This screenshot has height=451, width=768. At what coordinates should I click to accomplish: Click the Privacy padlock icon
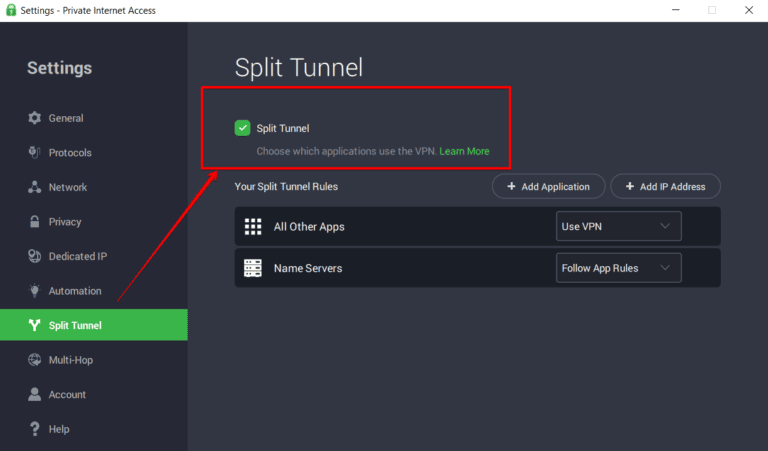tap(34, 221)
